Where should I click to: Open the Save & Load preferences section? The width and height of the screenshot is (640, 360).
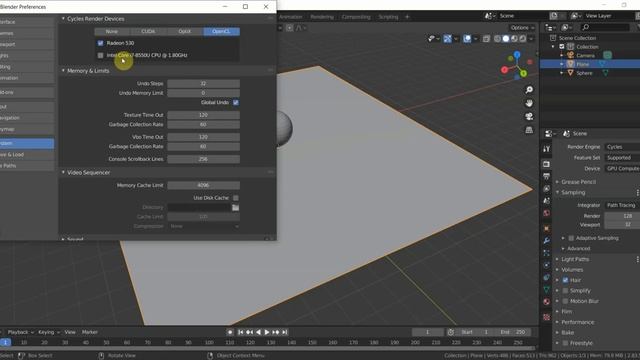click(27, 155)
